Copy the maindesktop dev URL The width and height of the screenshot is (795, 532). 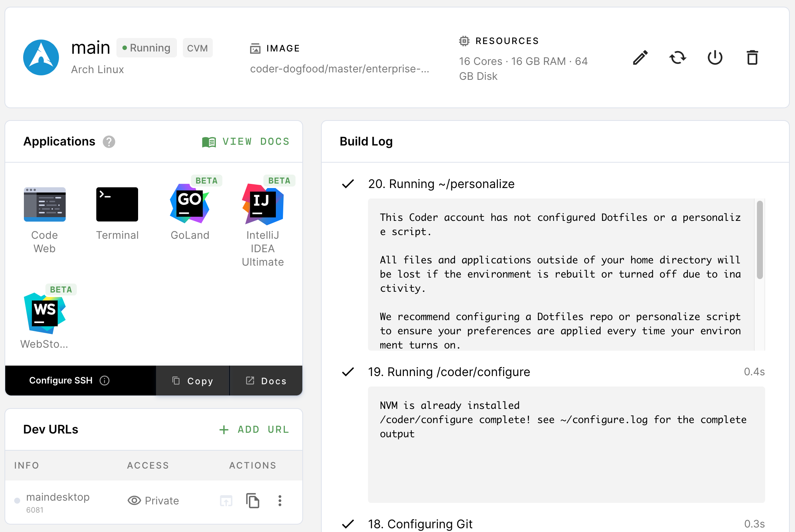click(253, 501)
